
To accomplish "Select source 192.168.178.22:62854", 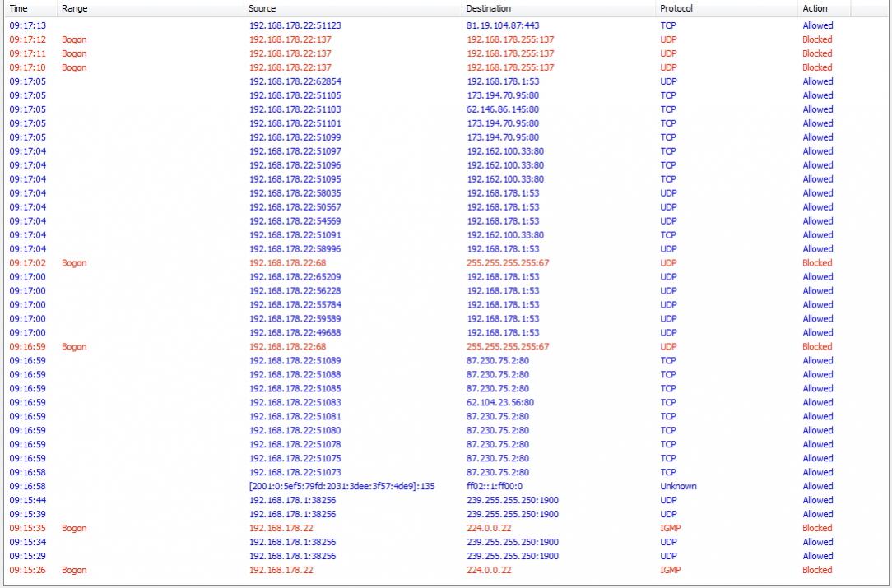I will (295, 81).
